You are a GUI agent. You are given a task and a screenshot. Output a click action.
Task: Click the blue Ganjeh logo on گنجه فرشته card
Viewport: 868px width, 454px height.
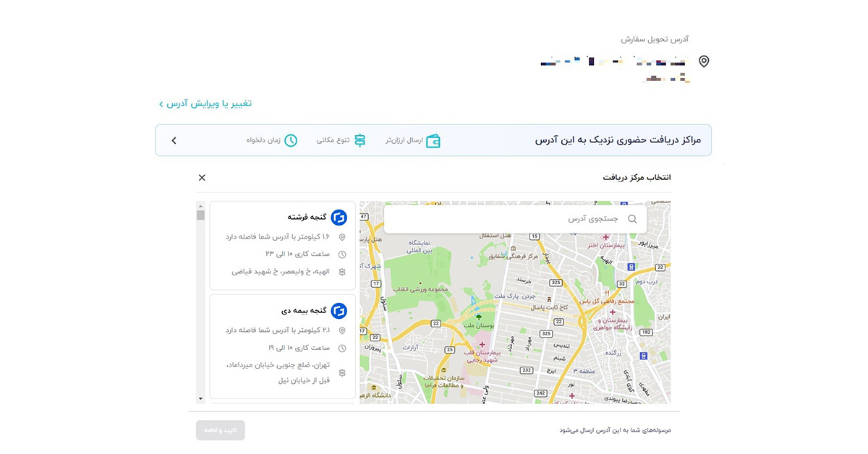[339, 217]
